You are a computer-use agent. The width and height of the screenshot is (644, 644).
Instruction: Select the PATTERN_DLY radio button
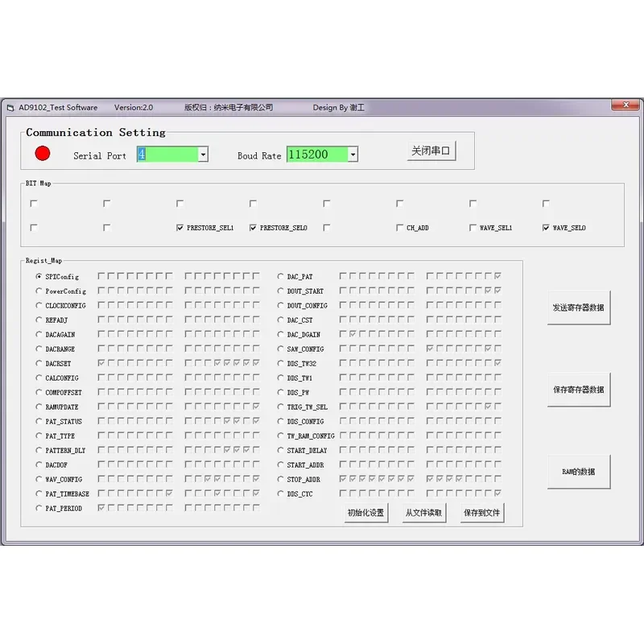click(x=39, y=450)
